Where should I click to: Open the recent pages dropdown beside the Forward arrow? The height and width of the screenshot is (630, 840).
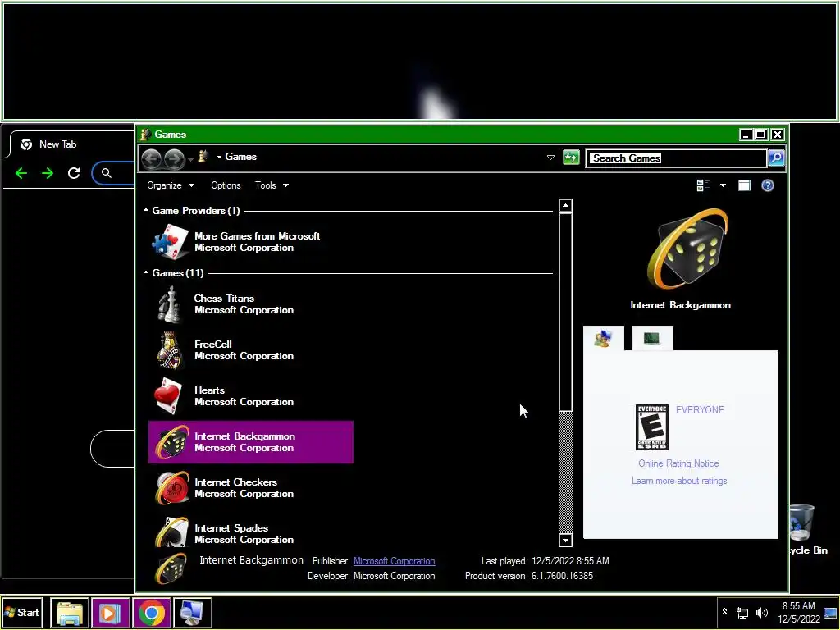(190, 159)
